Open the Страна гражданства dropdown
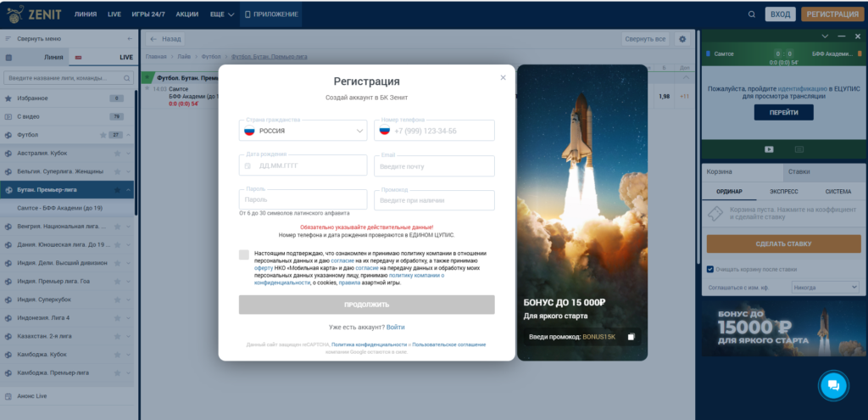 point(303,131)
